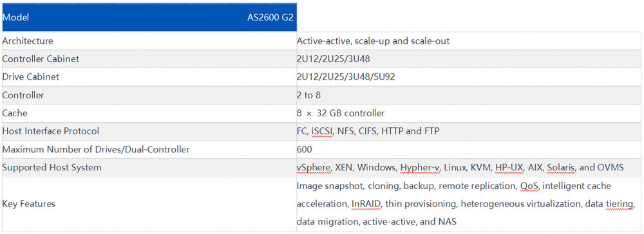Click the Maximum Number of Drives/Dual-Controller label
The width and height of the screenshot is (644, 234).
tap(96, 150)
